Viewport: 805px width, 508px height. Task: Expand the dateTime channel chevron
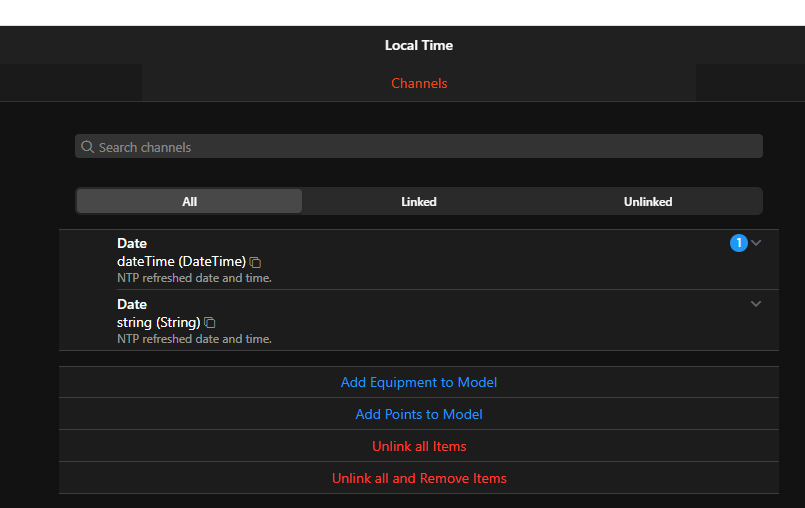click(x=757, y=243)
